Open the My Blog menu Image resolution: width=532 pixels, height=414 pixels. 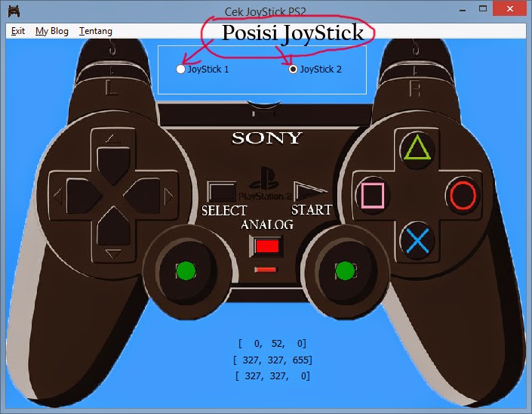pyautogui.click(x=52, y=31)
